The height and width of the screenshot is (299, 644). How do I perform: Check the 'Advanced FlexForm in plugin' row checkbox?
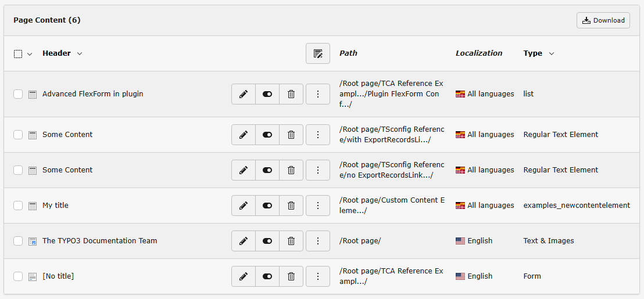click(18, 94)
